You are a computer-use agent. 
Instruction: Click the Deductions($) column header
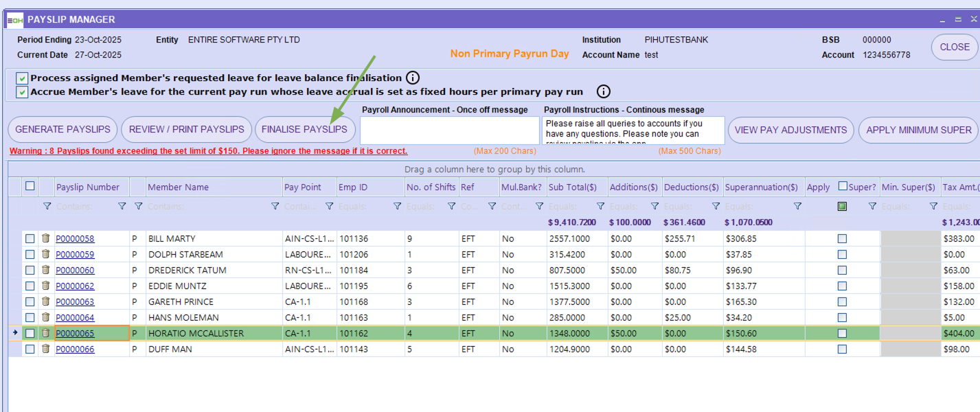691,187
